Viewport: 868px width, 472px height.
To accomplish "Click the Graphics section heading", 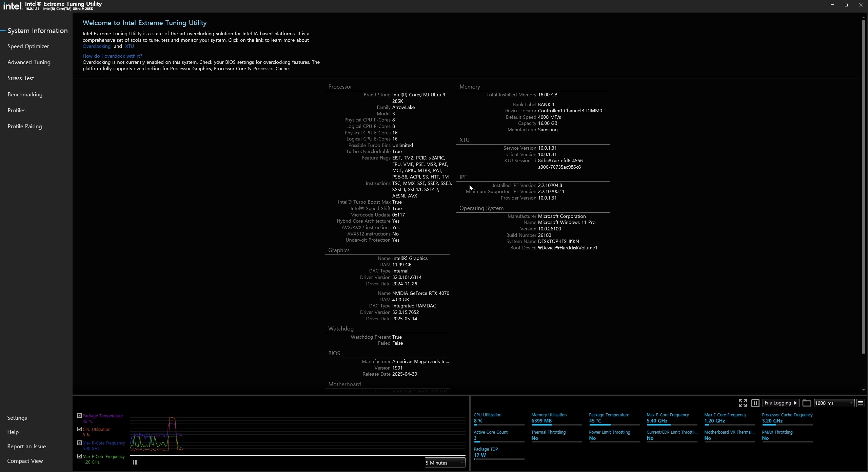I will click(x=339, y=250).
